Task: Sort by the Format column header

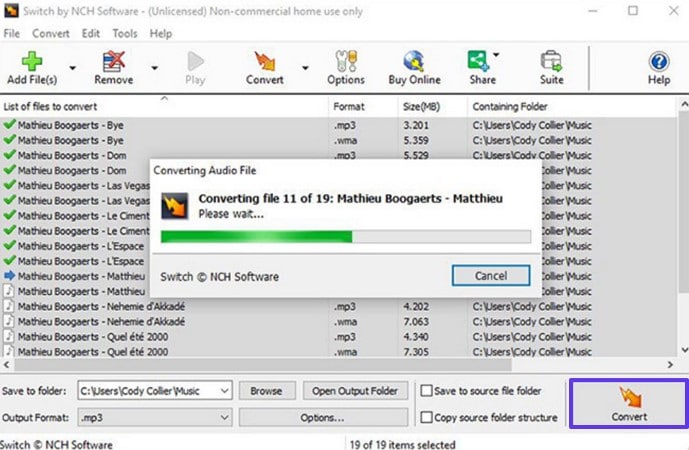Action: pyautogui.click(x=363, y=106)
